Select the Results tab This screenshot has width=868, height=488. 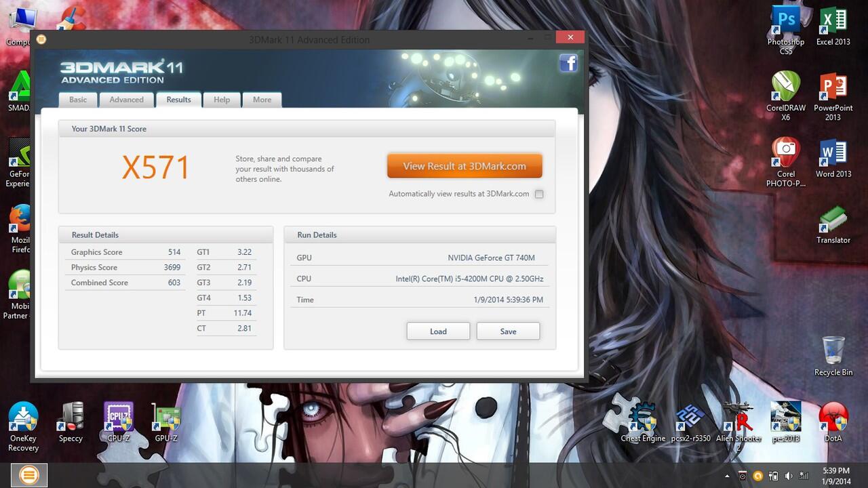(x=178, y=100)
